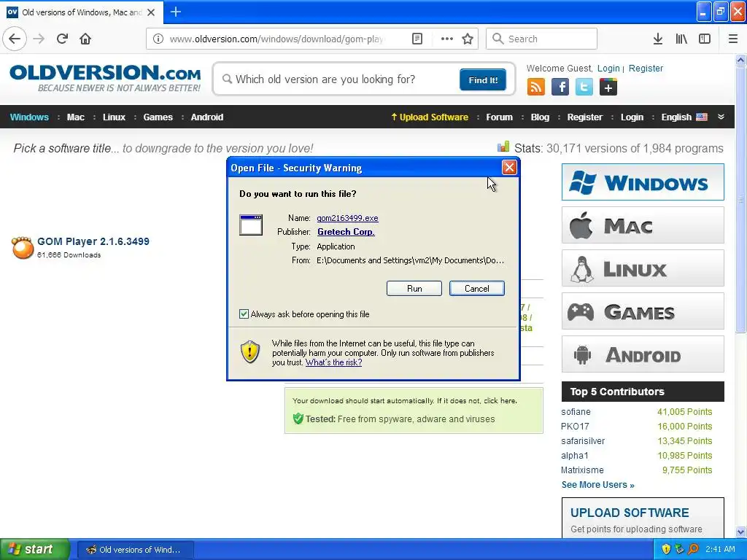Click the See More Users link
Image resolution: width=747 pixels, height=560 pixels.
[598, 485]
